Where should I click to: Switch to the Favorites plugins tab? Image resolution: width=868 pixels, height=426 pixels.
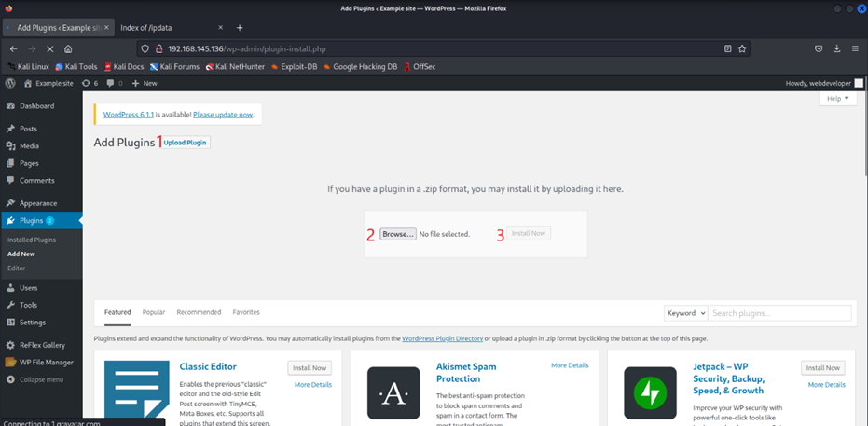click(x=246, y=312)
